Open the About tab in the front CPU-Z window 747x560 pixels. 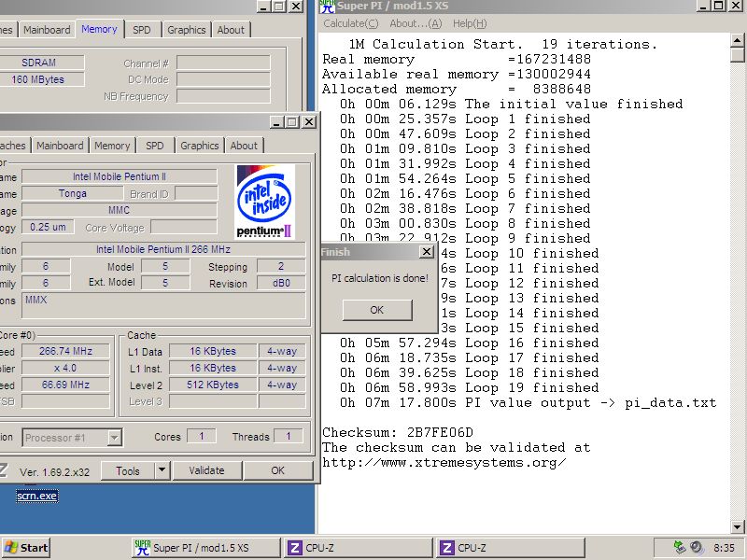244,146
